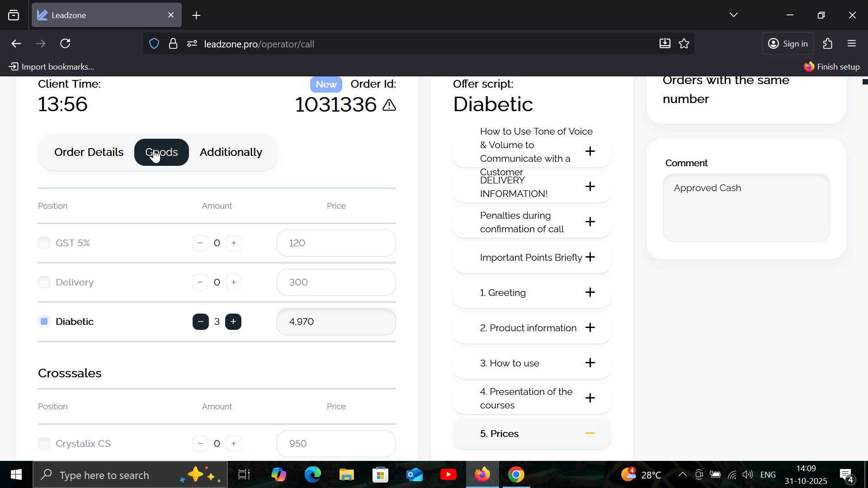Enable the GST 5% checkbox
Screen dimensions: 868x488
coord(44,243)
